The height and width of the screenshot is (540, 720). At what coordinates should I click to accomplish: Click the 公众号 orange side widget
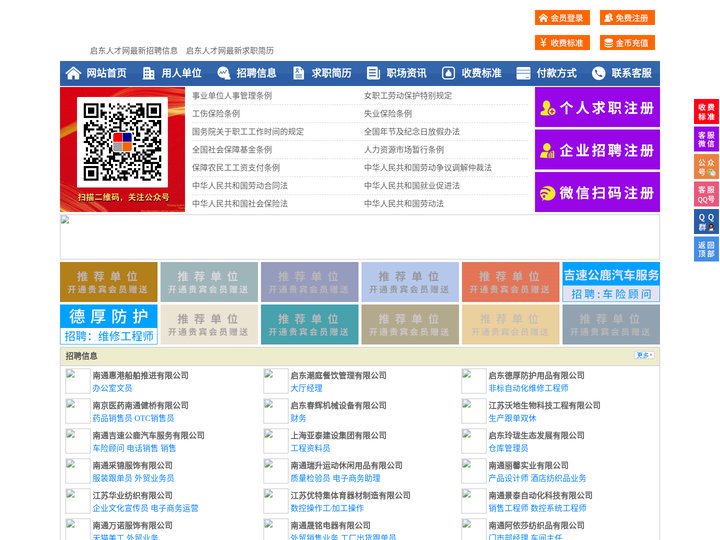click(x=706, y=167)
